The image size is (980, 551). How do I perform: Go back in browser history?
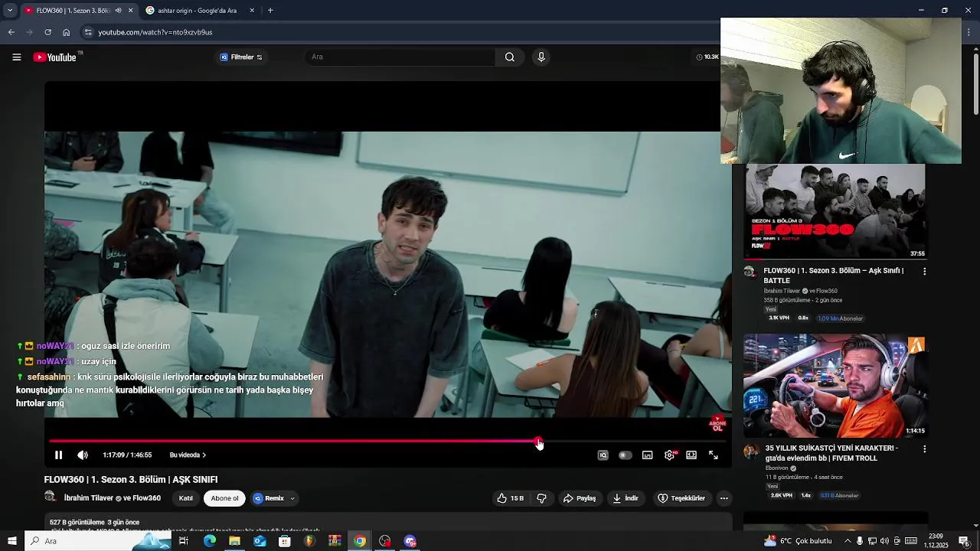[11, 32]
